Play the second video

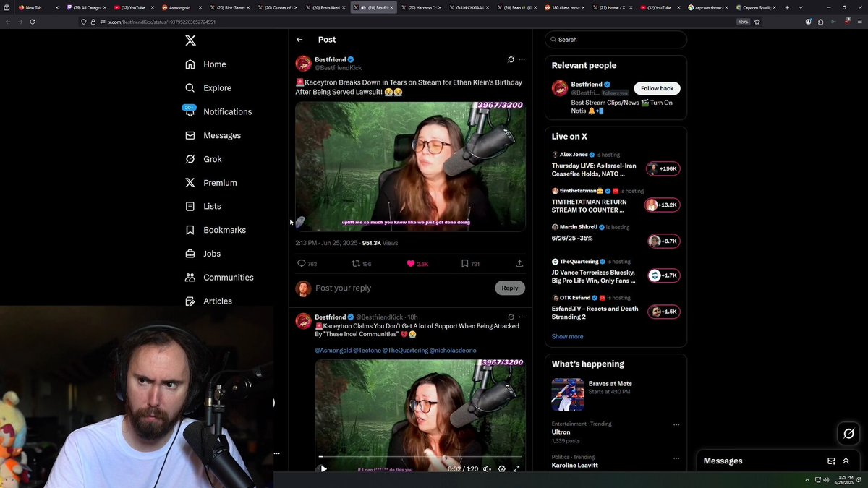point(323,468)
